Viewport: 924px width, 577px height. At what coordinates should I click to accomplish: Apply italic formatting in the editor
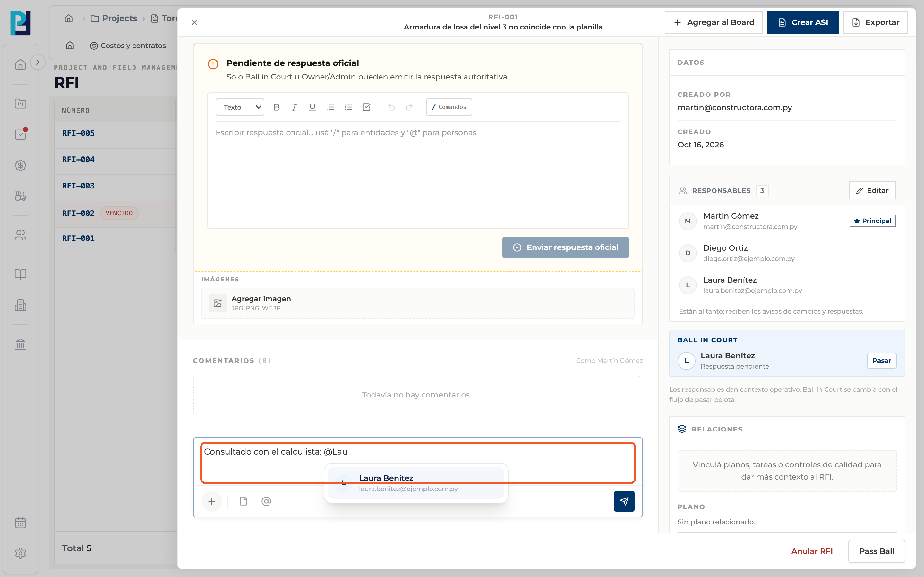[x=295, y=107]
